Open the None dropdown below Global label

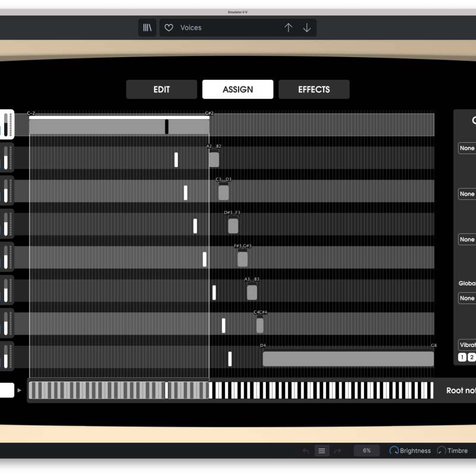point(467,298)
